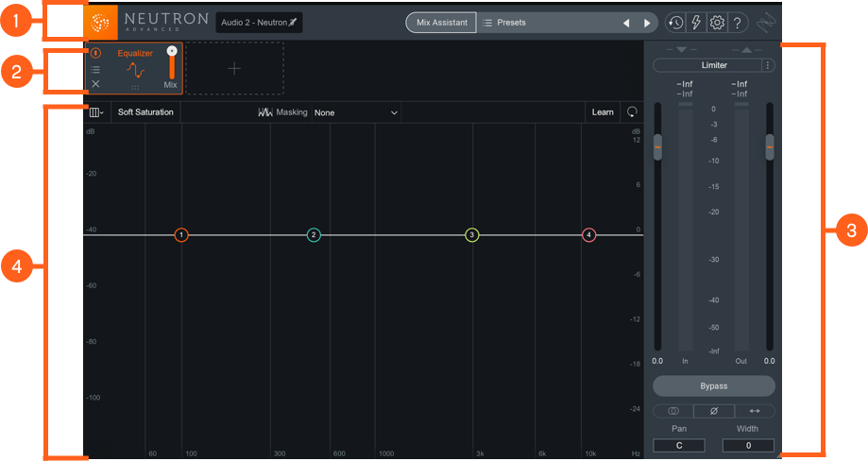Viewport: 868px width, 461px height.
Task: Load previous preset with left arrow
Action: 626,24
